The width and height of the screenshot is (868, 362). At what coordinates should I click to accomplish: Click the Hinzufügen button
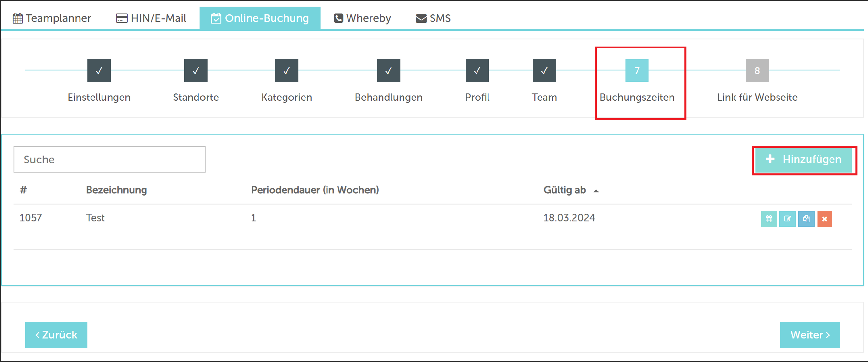(x=803, y=160)
